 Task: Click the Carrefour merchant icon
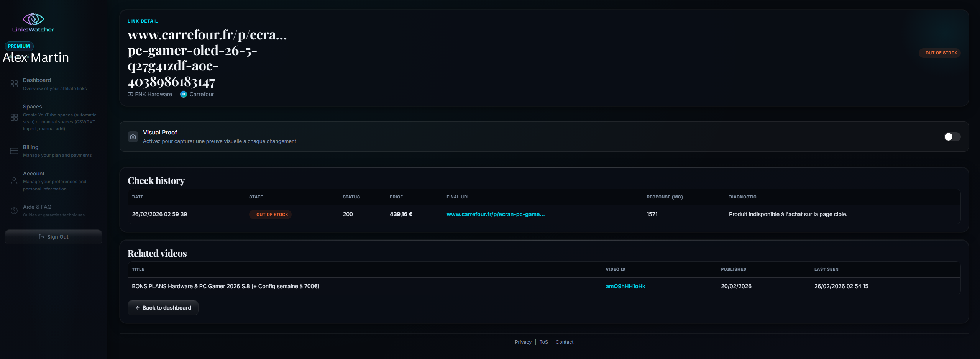coord(184,94)
